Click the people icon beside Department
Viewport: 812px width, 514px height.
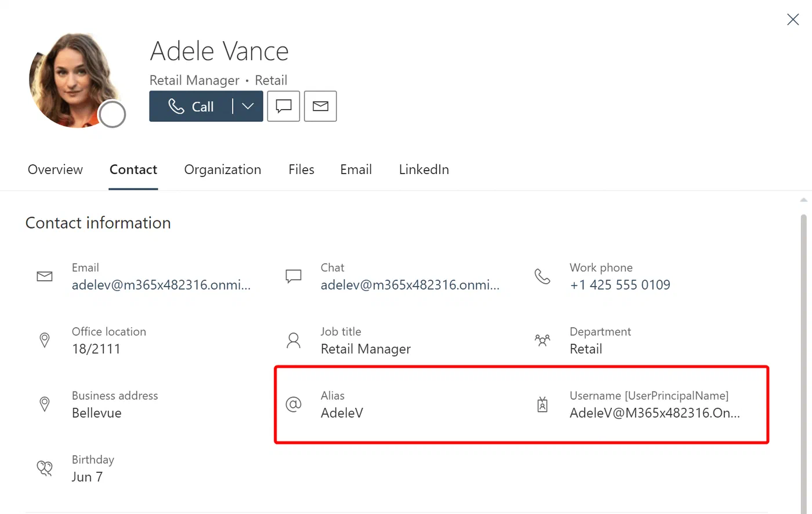542,341
